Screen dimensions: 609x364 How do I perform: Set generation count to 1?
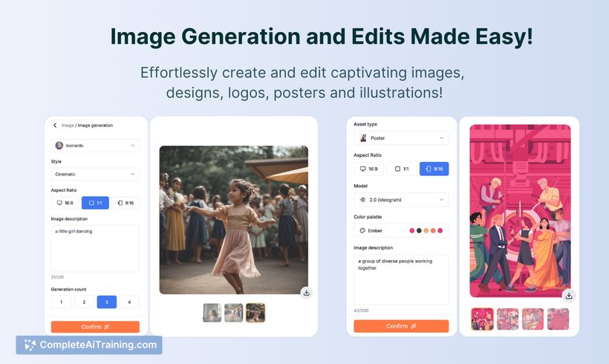[61, 302]
